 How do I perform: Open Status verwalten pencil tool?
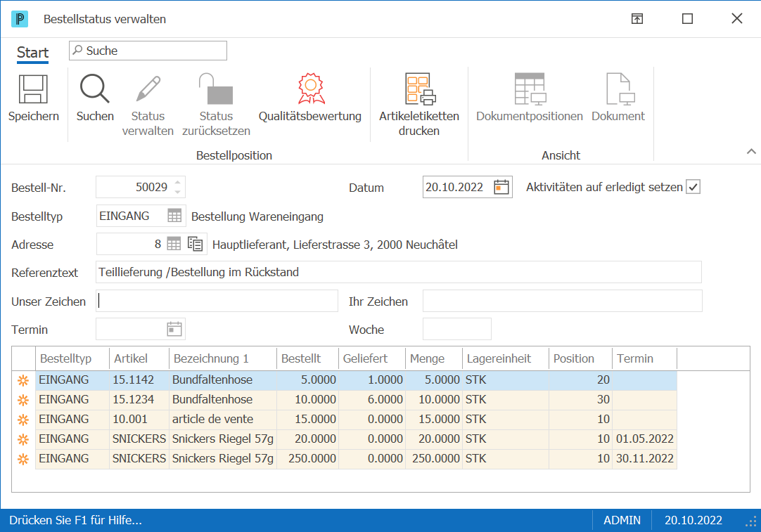148,89
